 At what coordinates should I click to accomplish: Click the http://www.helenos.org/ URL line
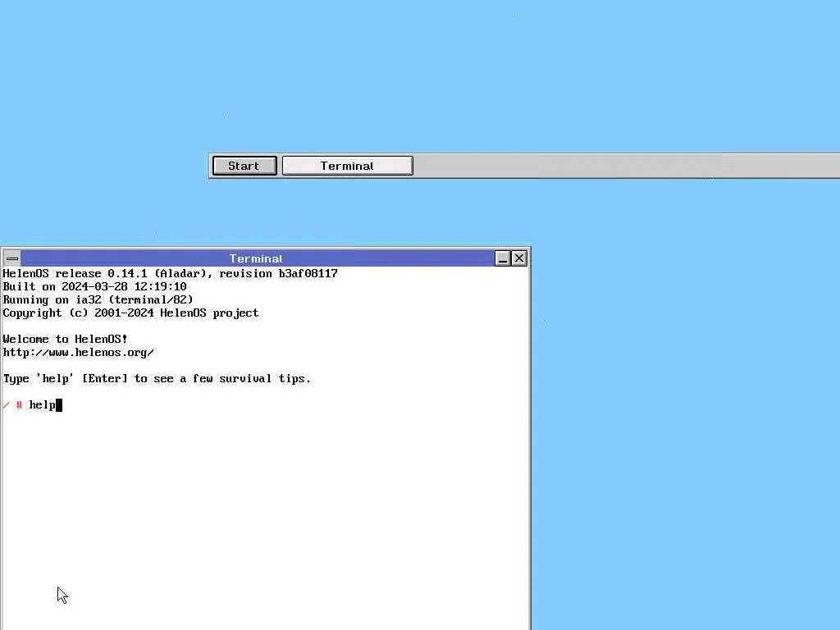click(78, 353)
